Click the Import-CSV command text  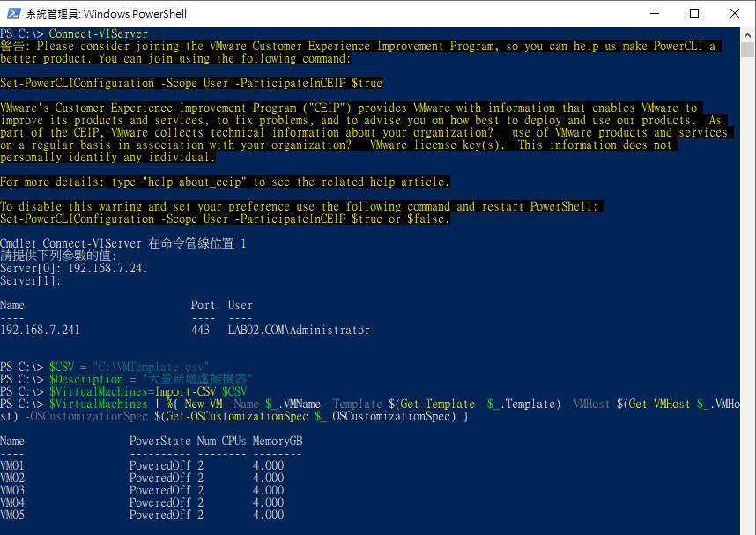pyautogui.click(x=189, y=391)
